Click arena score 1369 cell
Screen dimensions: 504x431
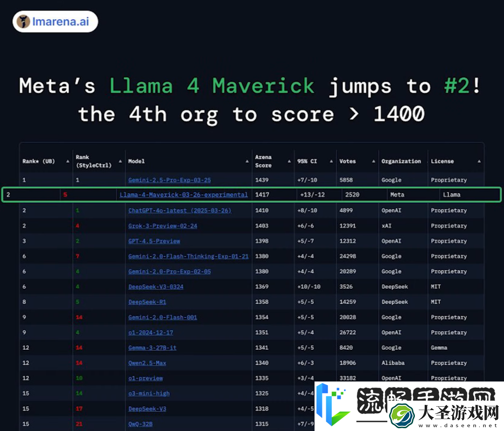pyautogui.click(x=262, y=287)
